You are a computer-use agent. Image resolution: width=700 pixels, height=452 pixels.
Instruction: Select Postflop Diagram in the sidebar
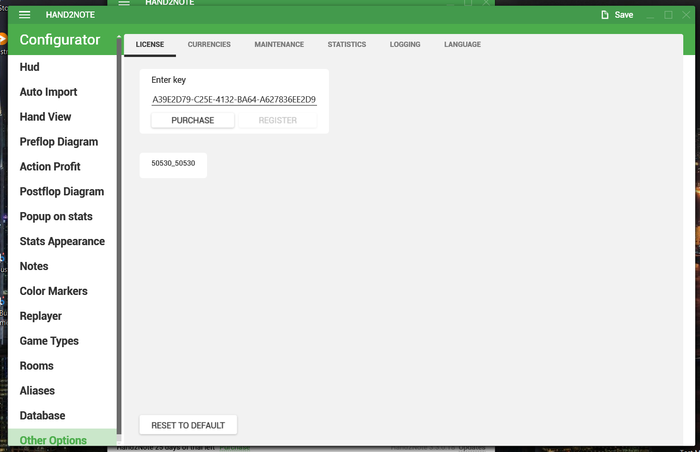[62, 192]
